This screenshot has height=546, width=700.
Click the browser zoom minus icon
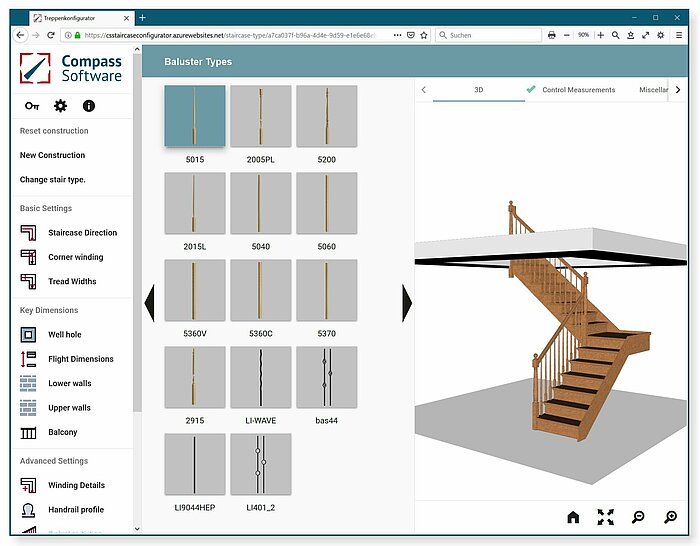click(567, 35)
